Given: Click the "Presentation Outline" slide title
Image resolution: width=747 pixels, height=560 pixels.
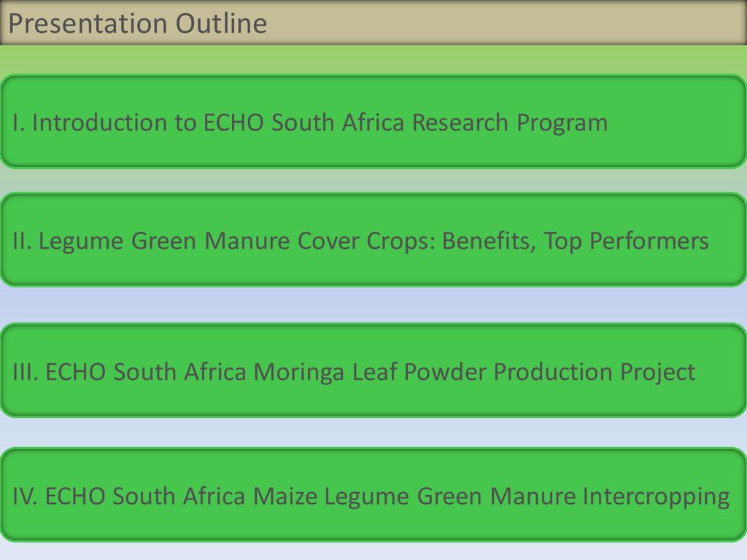Looking at the screenshot, I should pyautogui.click(x=137, y=23).
